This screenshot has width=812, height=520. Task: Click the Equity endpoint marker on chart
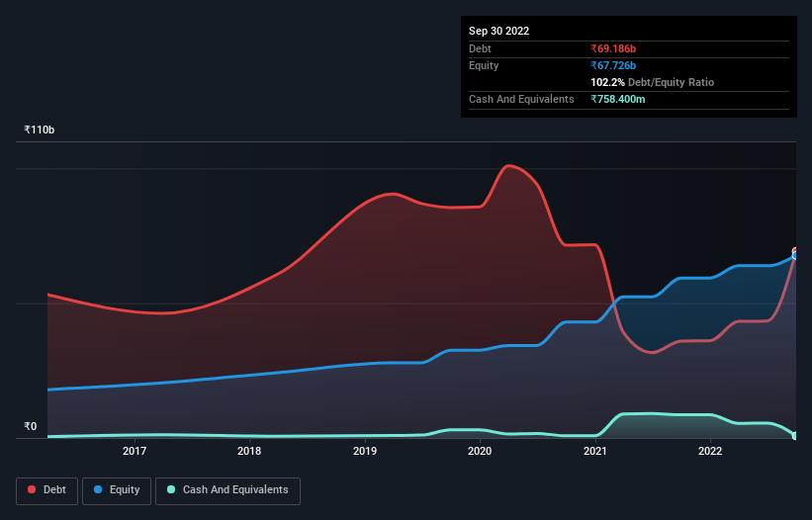(795, 256)
